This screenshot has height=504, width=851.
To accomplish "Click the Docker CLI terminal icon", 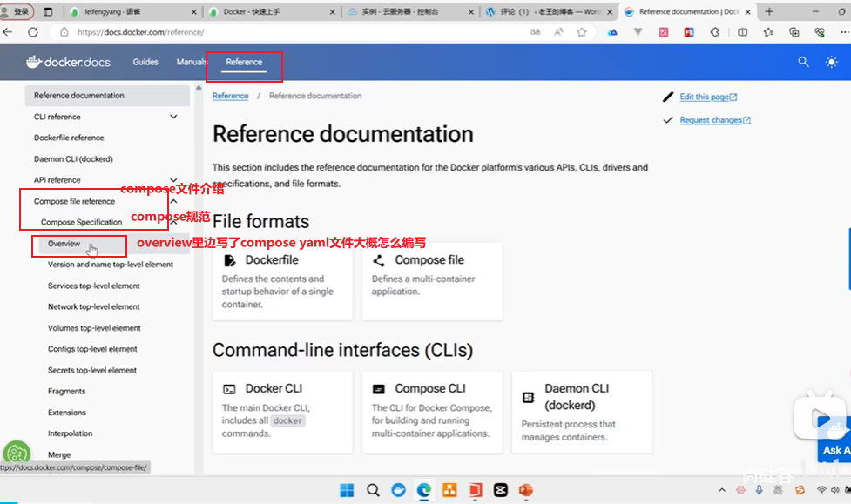I will [229, 389].
